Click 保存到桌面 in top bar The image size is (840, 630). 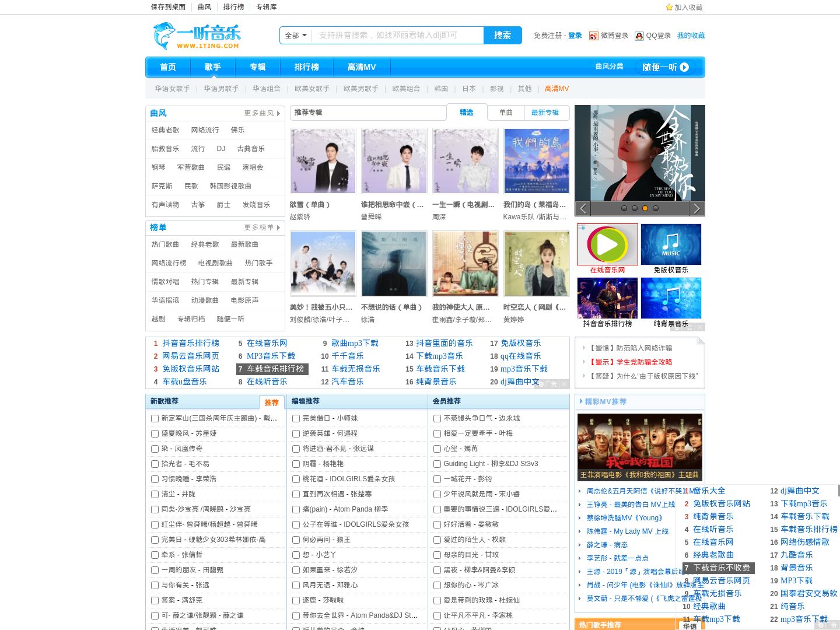tap(168, 7)
